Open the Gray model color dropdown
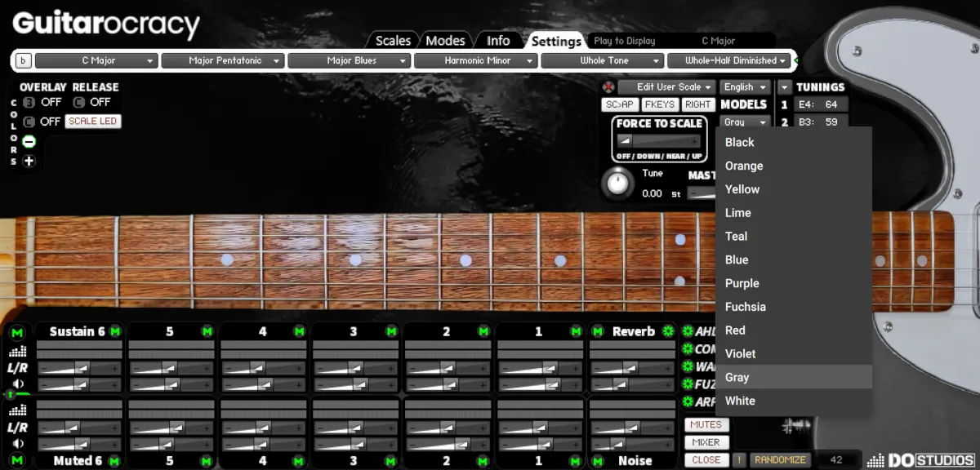The width and height of the screenshot is (980, 470). (745, 122)
